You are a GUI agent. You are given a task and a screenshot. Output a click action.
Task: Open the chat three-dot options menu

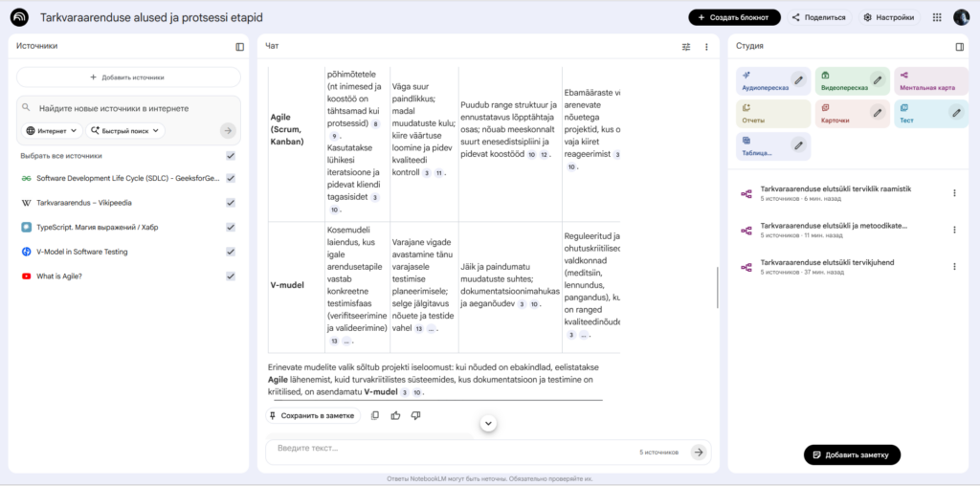click(x=706, y=46)
